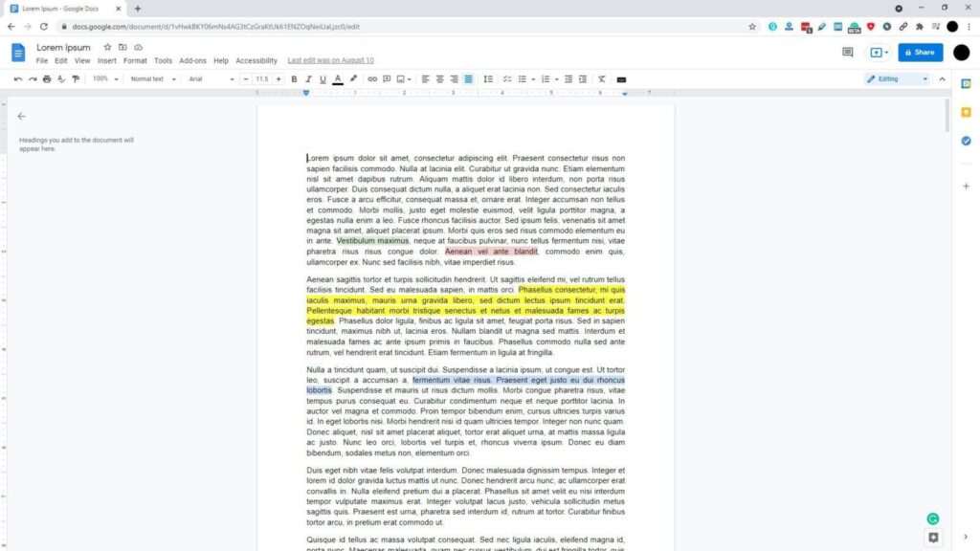
Task: Open the Calendar side panel icon
Action: tap(966, 84)
